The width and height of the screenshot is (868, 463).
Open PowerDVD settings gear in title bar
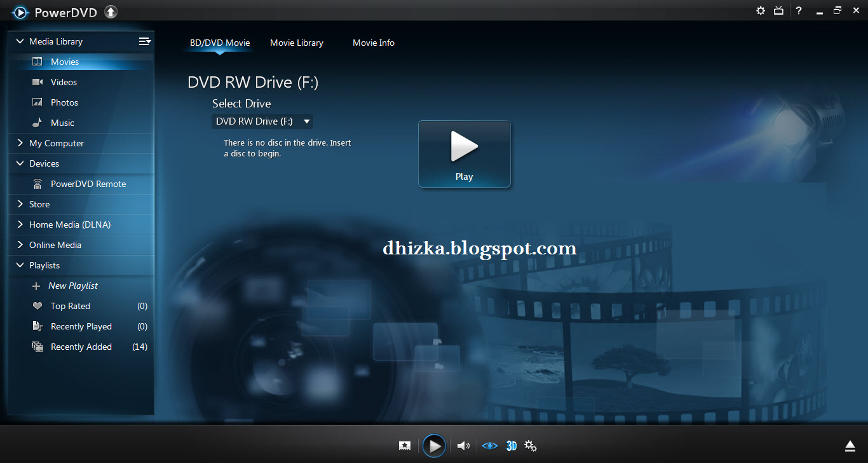[761, 11]
